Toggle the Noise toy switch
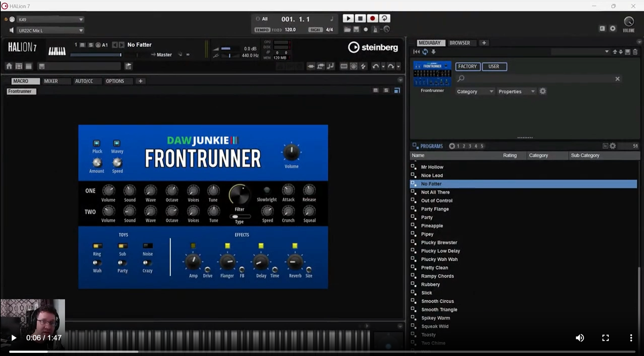The height and width of the screenshot is (356, 644). click(148, 246)
